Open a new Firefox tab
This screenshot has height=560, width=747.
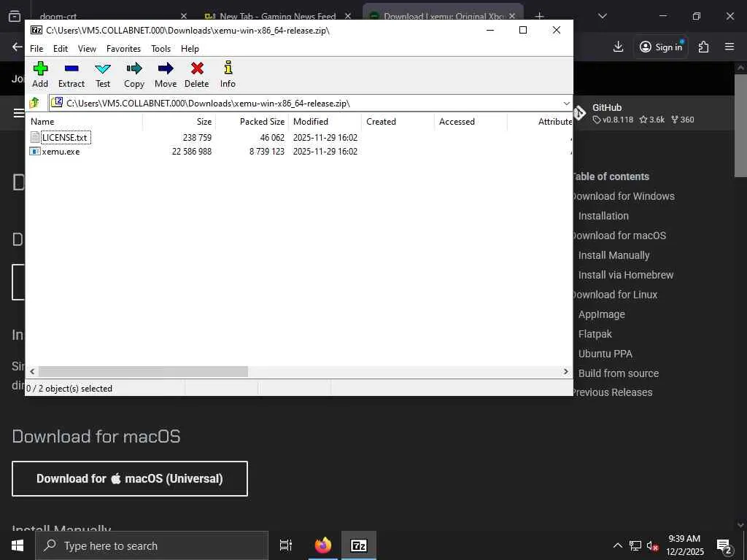coord(539,16)
